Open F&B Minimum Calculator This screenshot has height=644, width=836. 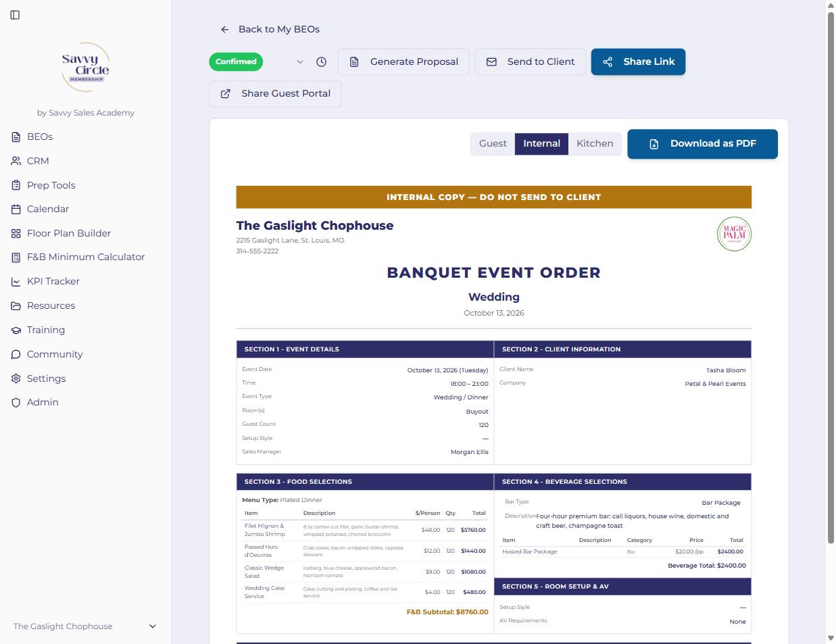click(x=85, y=257)
